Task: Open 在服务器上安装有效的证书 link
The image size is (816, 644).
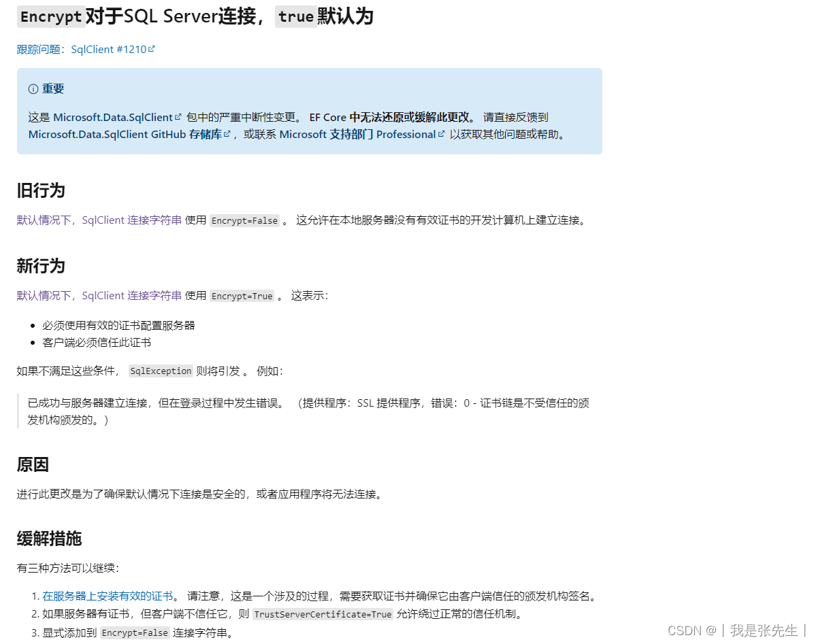Action: point(108,596)
